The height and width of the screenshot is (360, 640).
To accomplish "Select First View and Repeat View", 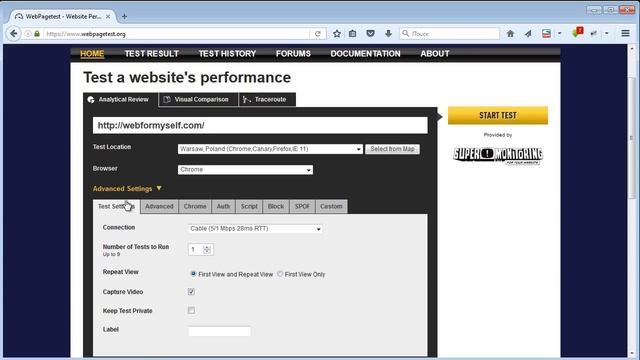I will tap(193, 274).
